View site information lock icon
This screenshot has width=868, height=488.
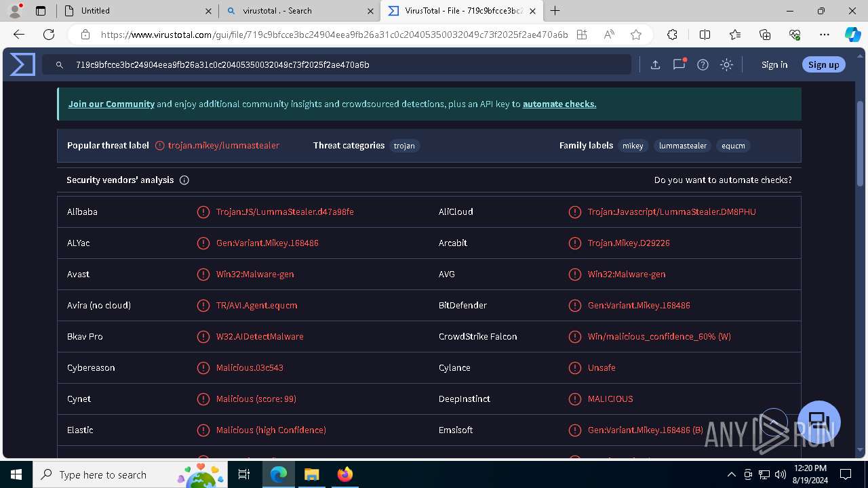pyautogui.click(x=85, y=35)
